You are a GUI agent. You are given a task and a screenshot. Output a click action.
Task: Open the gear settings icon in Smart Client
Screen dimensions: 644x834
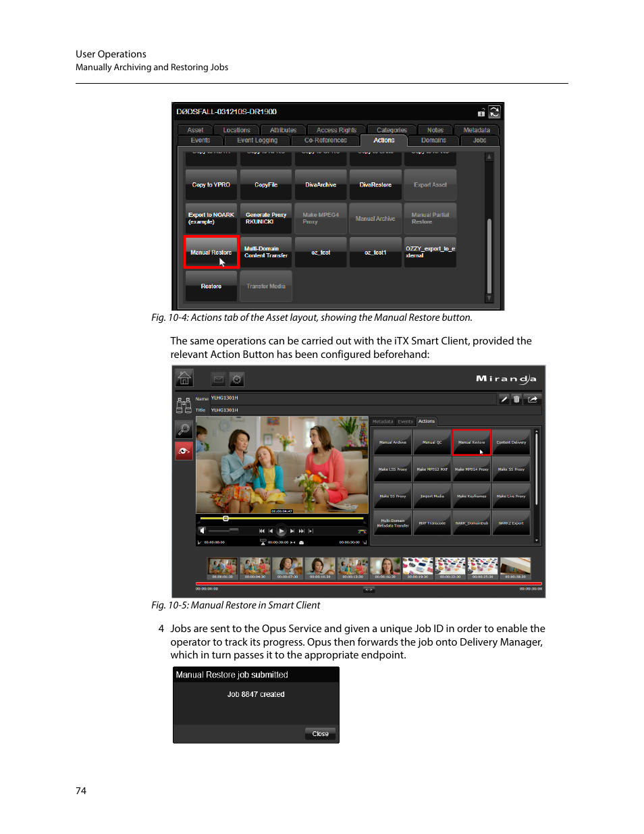[236, 380]
